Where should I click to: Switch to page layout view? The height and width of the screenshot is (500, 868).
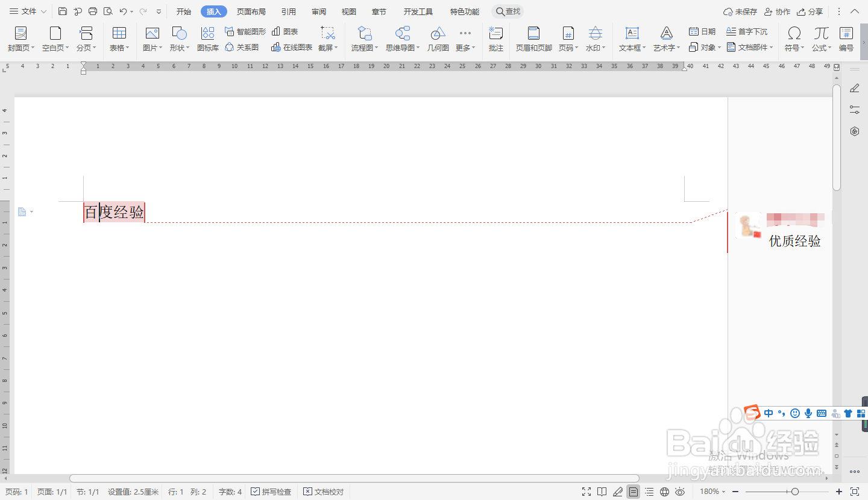click(x=633, y=492)
